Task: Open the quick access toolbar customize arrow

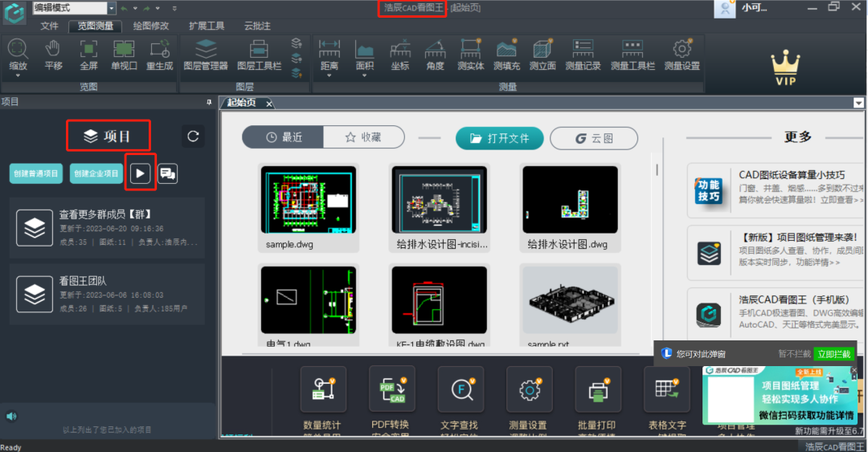Action: [174, 8]
